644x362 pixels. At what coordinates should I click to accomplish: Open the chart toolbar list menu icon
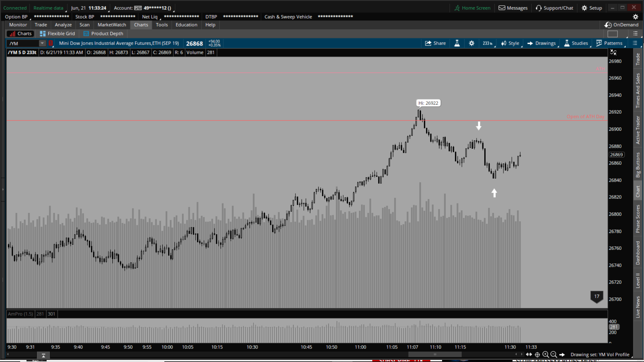click(x=635, y=43)
